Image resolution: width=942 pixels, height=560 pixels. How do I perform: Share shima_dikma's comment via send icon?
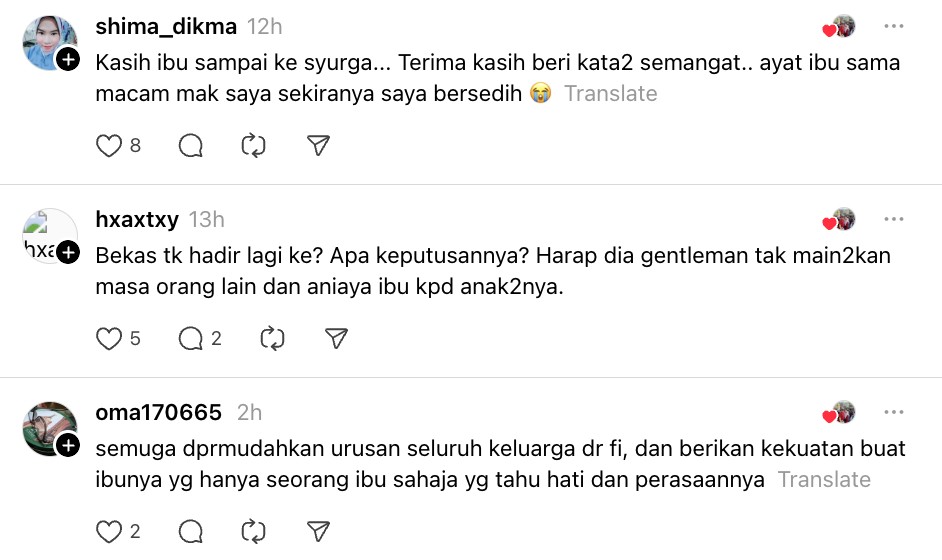tap(318, 146)
